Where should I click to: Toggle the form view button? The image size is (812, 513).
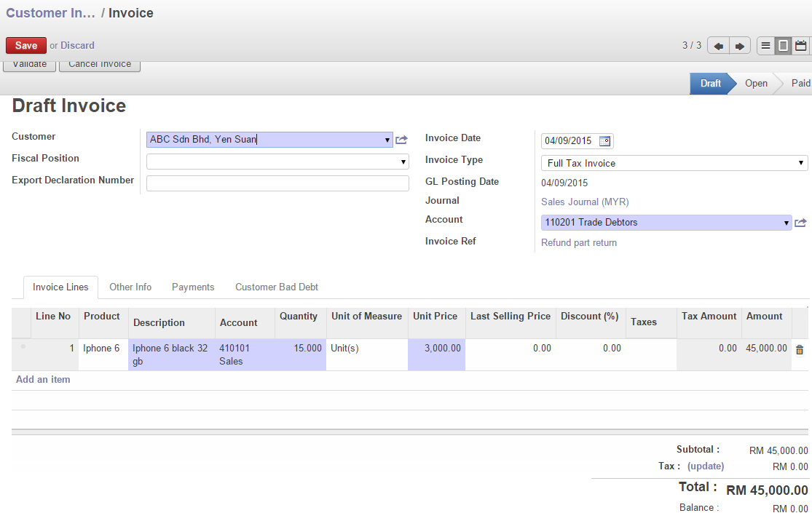coord(784,45)
